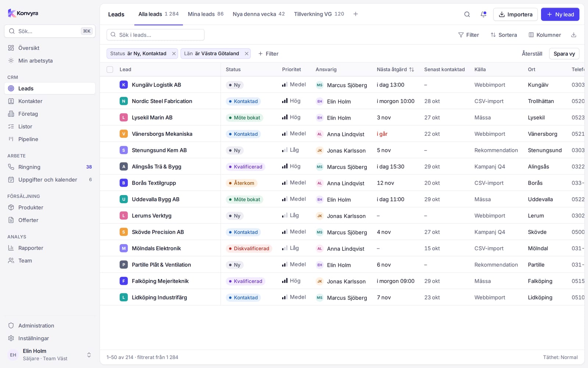
Task: Add another filter with + Filter
Action: click(268, 54)
